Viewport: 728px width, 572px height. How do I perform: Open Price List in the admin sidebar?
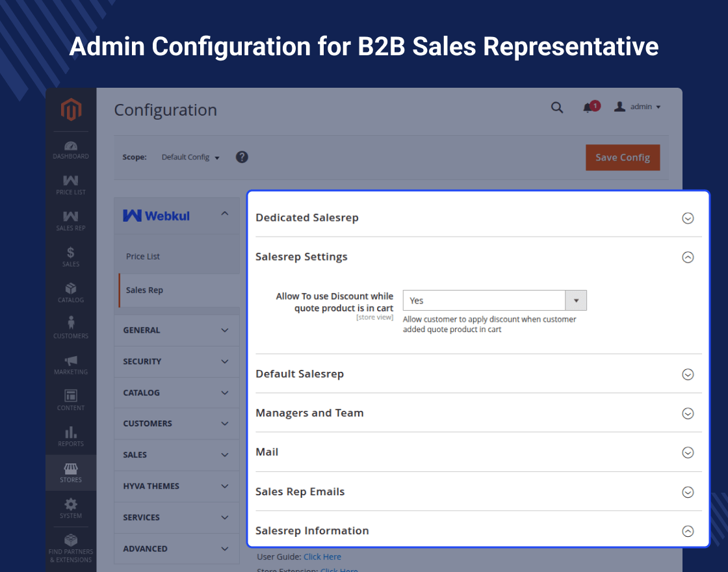[x=71, y=185]
